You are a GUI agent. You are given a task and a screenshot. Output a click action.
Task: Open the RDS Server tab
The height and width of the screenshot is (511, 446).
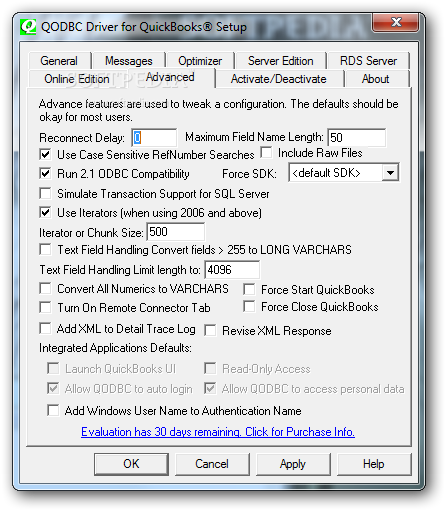click(x=368, y=61)
